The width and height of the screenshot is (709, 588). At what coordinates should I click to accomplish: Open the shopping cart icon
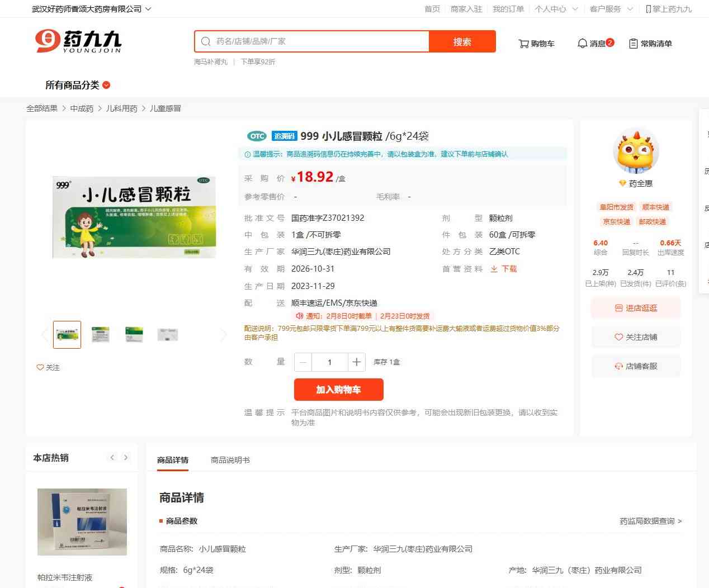coord(523,44)
